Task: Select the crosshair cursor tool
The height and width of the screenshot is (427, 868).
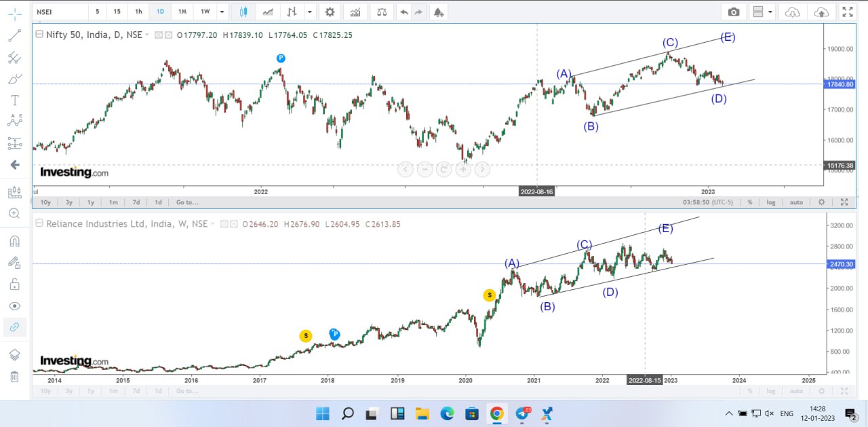Action: click(x=15, y=14)
